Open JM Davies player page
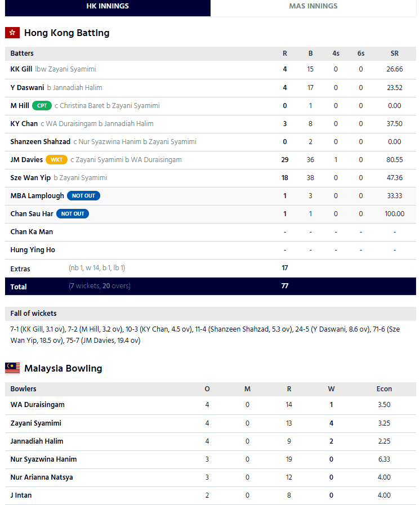Image resolution: width=420 pixels, height=505 pixels. 26,160
